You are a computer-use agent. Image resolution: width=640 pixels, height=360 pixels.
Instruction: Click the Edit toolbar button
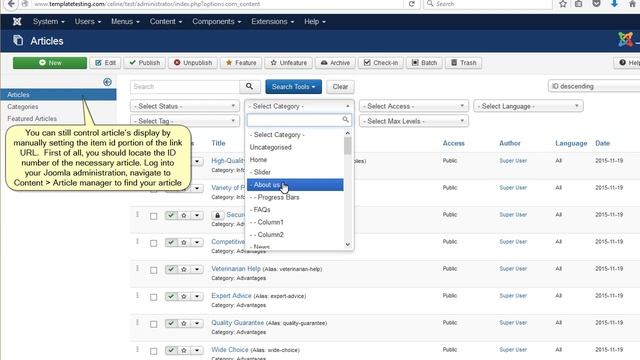(105, 63)
